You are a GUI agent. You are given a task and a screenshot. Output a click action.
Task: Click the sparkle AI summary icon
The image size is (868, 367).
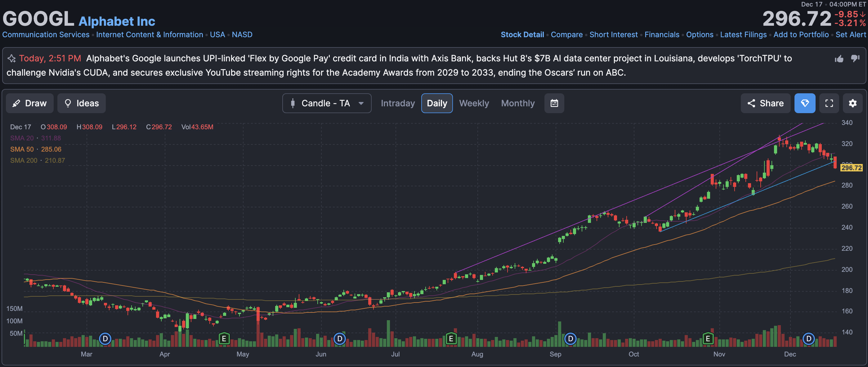coord(11,59)
